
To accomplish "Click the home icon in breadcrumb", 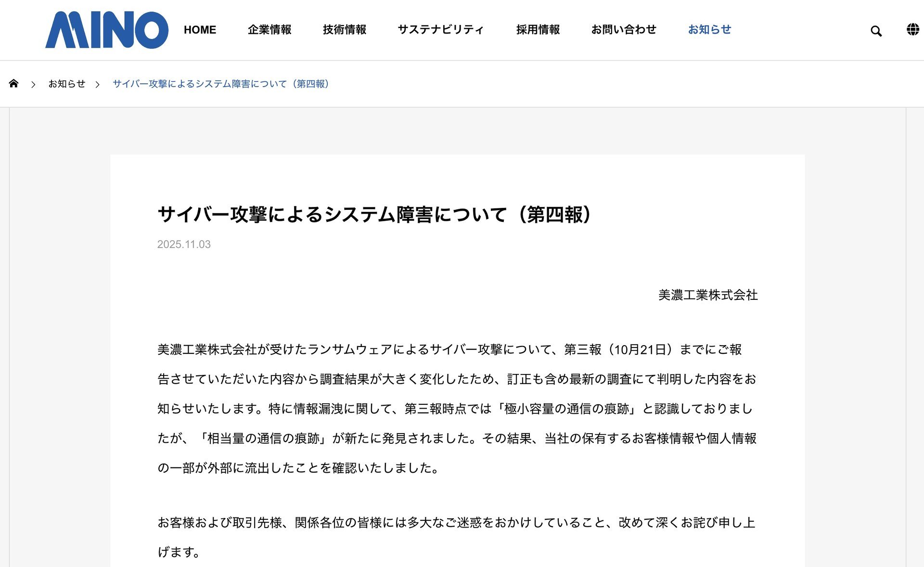I will click(x=13, y=83).
